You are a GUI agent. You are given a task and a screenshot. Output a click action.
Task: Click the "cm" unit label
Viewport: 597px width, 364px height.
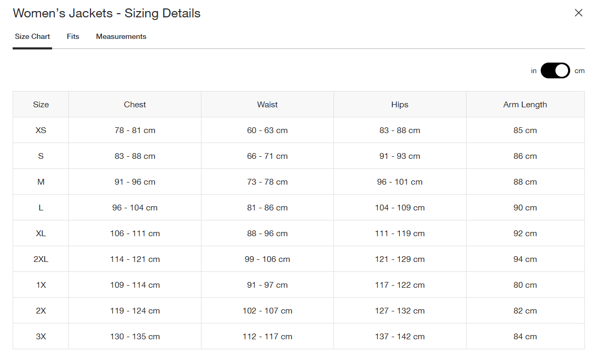click(x=579, y=71)
